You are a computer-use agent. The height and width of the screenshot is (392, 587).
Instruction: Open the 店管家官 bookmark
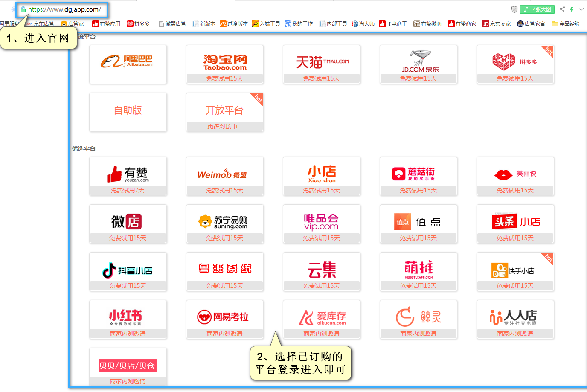531,24
